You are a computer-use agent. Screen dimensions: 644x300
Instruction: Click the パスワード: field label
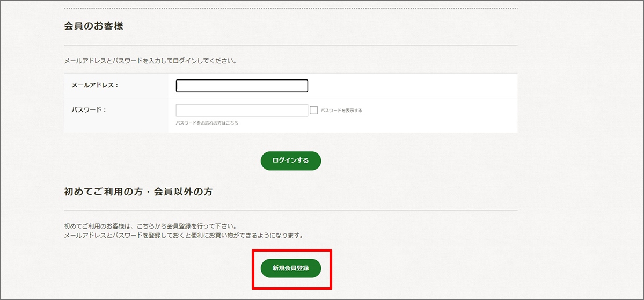pyautogui.click(x=89, y=110)
